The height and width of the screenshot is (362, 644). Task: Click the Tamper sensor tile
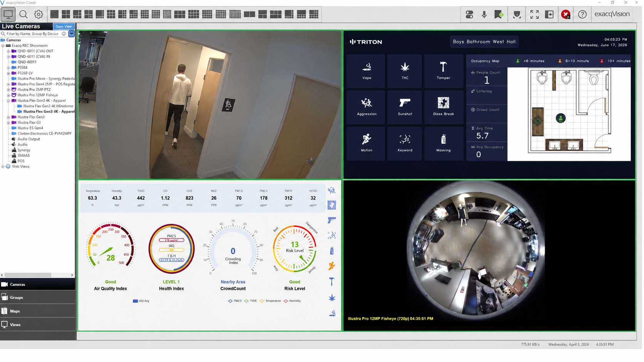[x=443, y=71]
